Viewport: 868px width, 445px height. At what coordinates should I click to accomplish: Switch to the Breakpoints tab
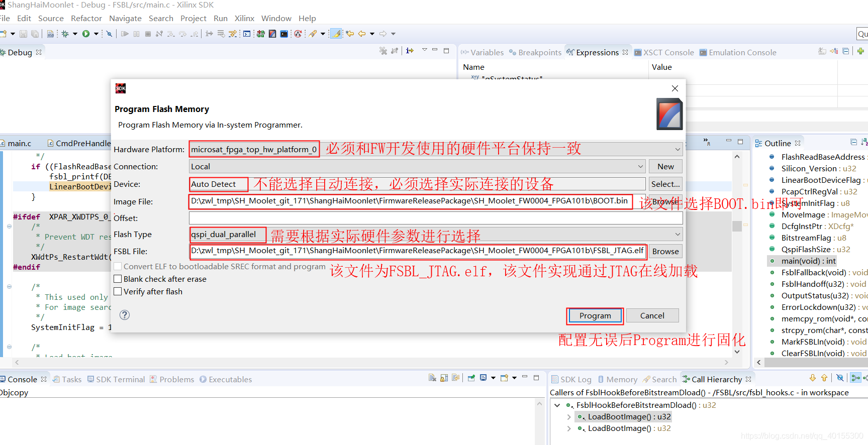click(x=535, y=52)
